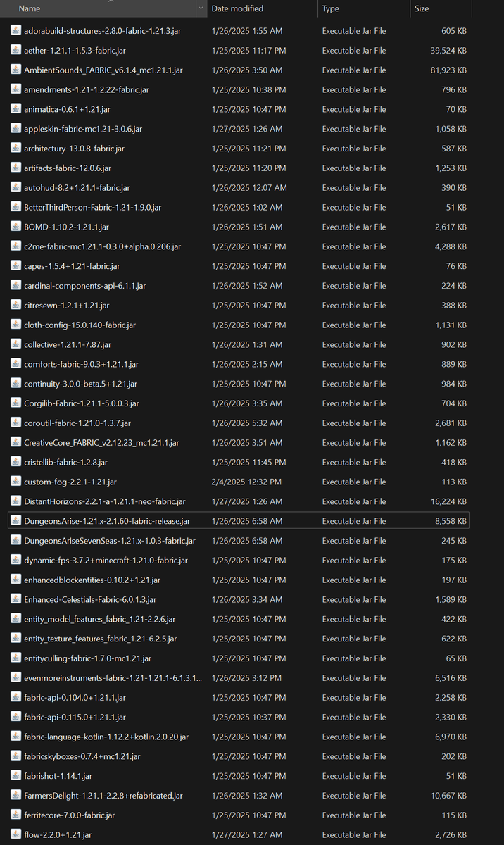Click the jar icon for citresewn-1.2.1+1.21.jar

(16, 306)
